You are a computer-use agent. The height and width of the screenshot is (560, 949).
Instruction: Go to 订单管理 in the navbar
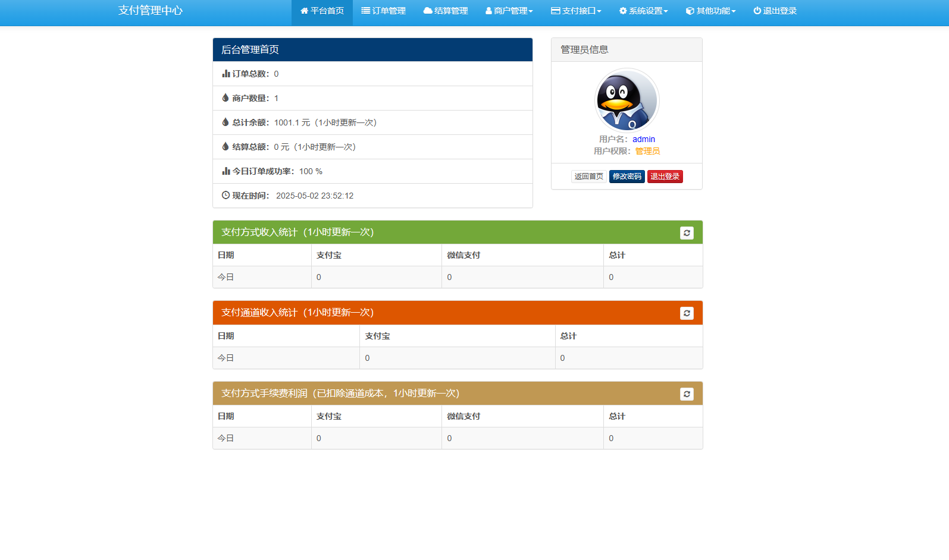pyautogui.click(x=384, y=11)
